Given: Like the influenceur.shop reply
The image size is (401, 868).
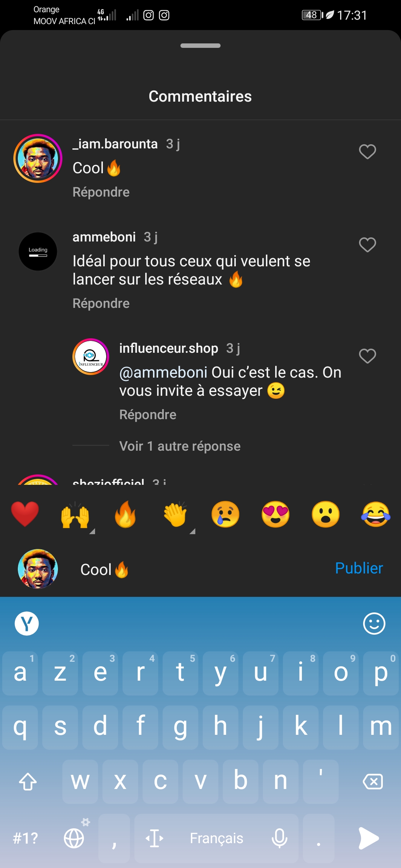Looking at the screenshot, I should click(x=367, y=356).
